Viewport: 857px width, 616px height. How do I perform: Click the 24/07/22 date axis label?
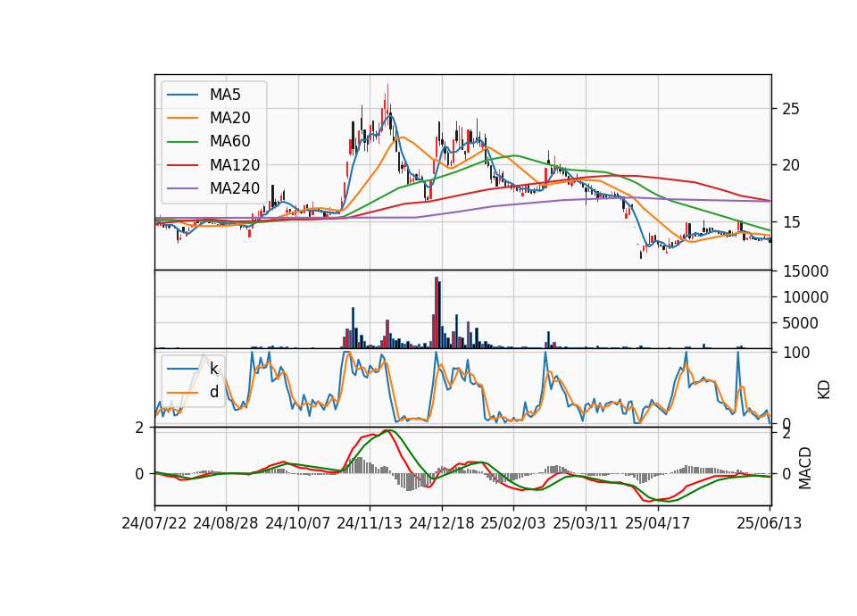[x=154, y=523]
